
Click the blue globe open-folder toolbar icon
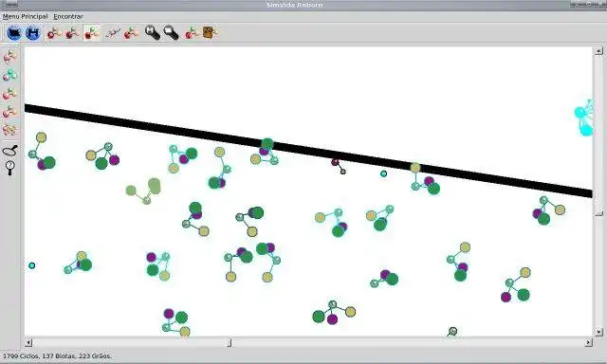(x=14, y=33)
